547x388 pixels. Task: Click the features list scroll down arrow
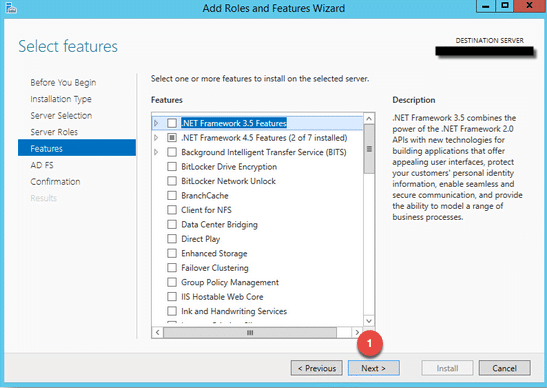pos(369,320)
